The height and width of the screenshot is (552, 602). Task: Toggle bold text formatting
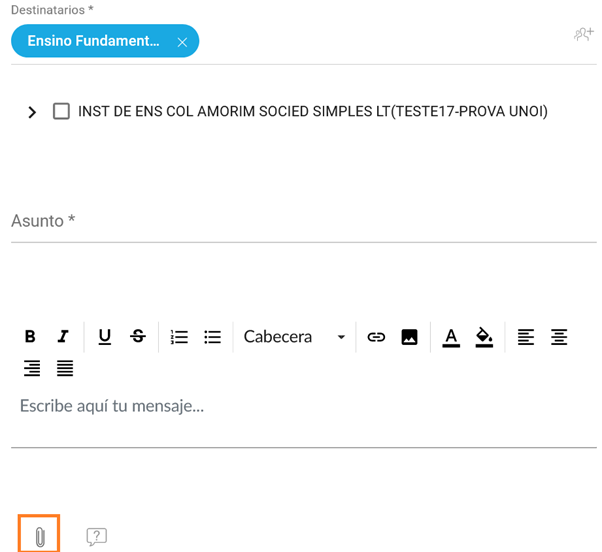tap(30, 337)
